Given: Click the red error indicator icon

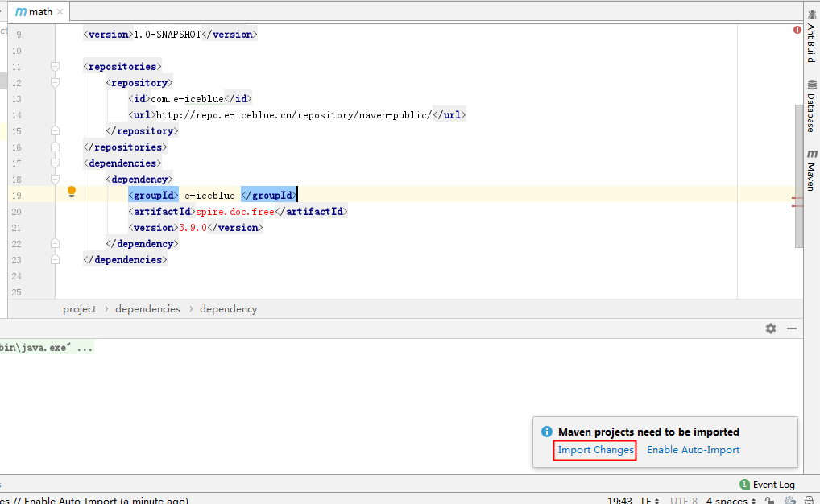Looking at the screenshot, I should click(x=797, y=30).
